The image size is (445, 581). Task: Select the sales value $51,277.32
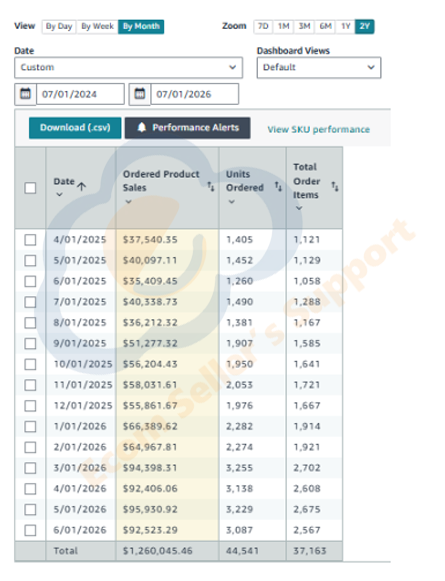point(150,343)
